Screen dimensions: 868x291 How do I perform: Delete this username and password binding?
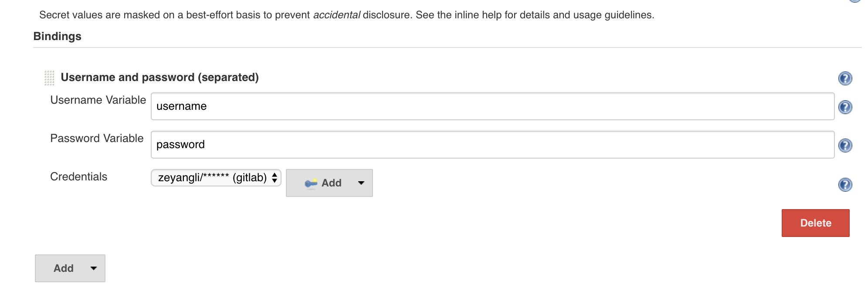(815, 223)
